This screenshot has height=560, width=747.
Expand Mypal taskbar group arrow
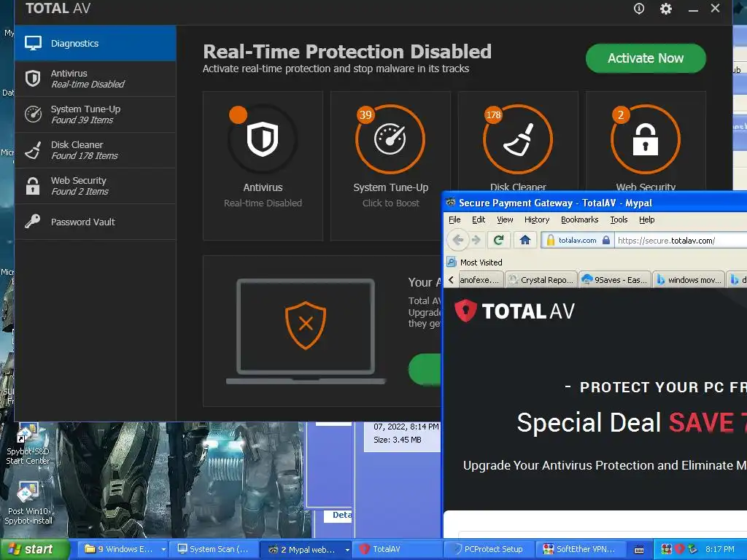coord(347,550)
